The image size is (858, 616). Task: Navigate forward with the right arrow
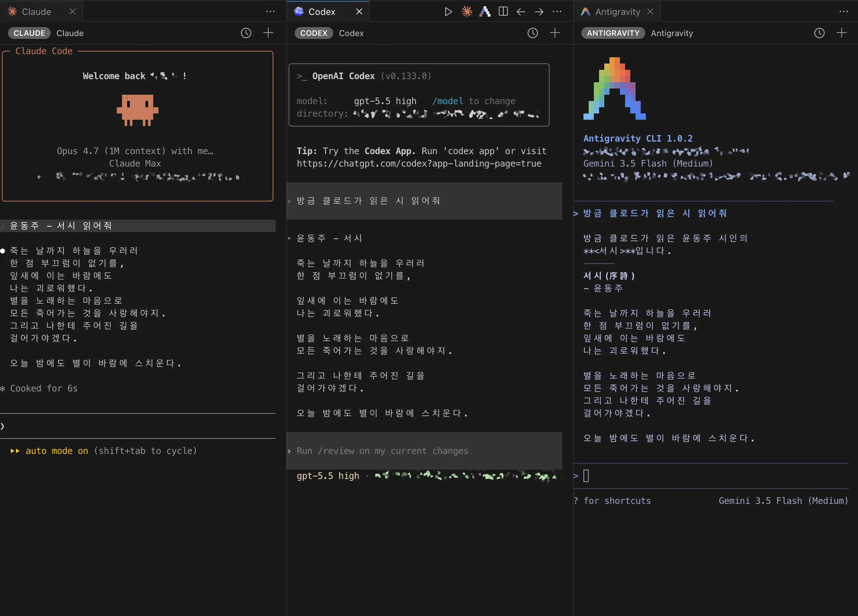click(x=539, y=12)
